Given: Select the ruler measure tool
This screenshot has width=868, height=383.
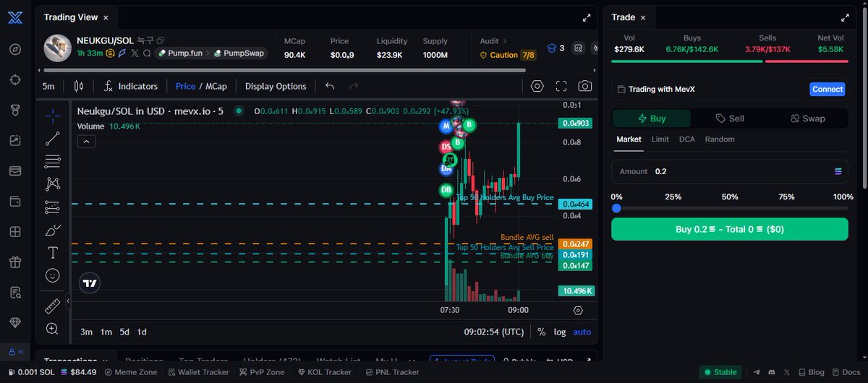Looking at the screenshot, I should click(52, 306).
